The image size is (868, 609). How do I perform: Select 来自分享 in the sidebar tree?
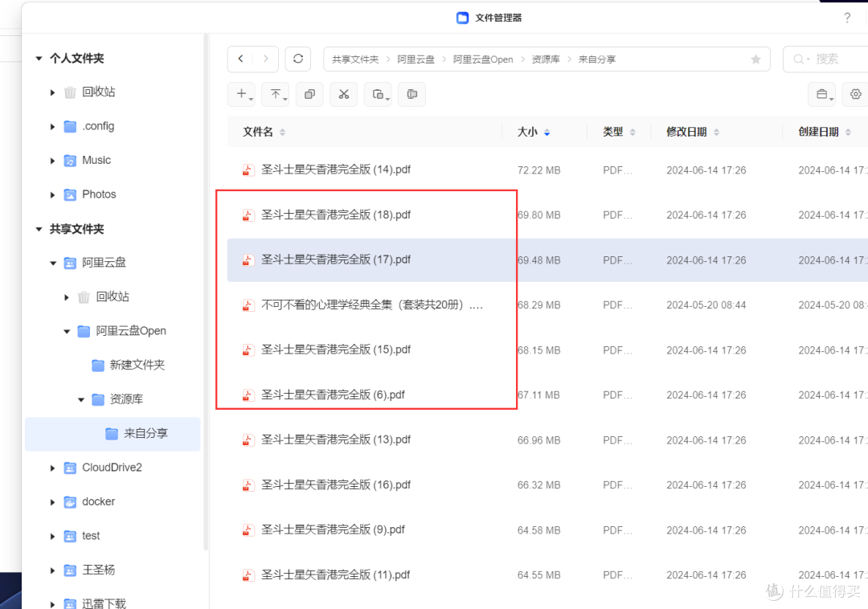click(113, 434)
